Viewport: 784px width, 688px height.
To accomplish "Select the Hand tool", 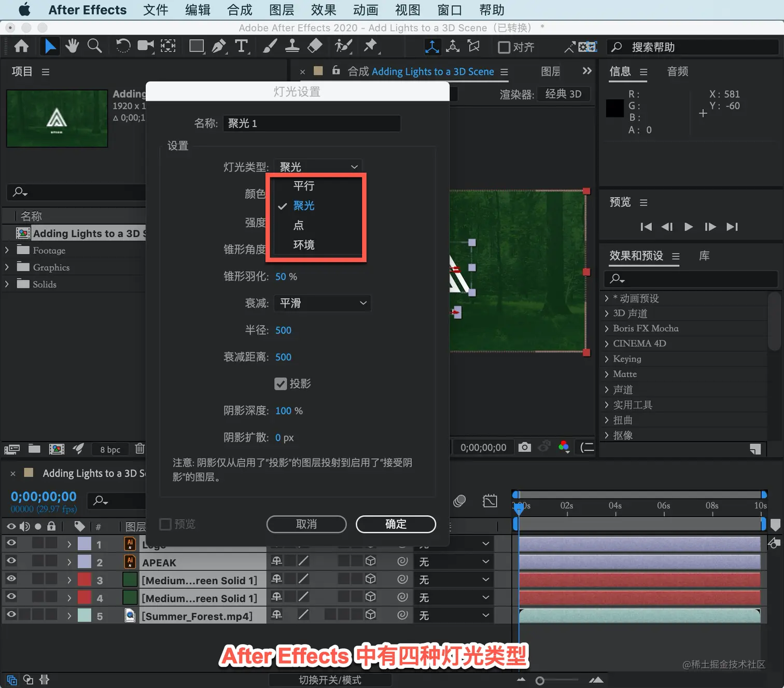I will click(x=72, y=47).
